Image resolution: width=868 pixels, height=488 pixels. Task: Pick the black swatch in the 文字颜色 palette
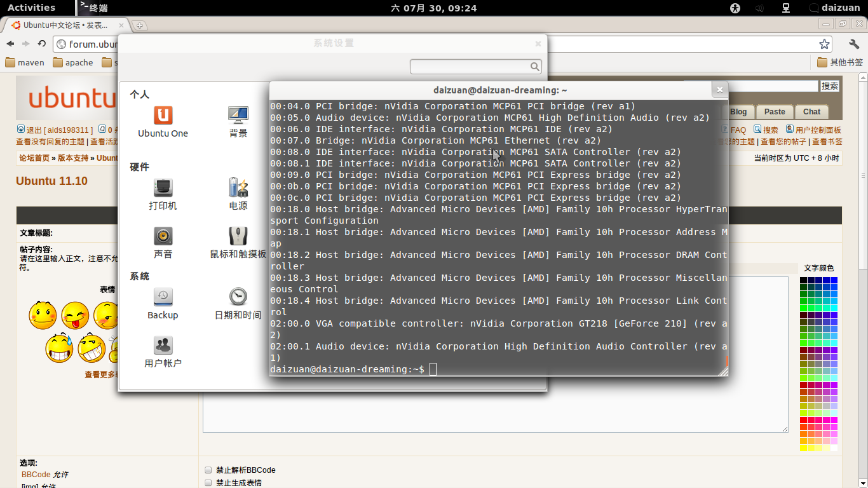pos(804,280)
